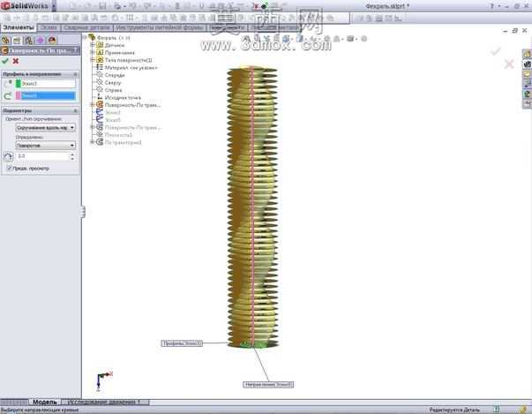This screenshot has height=414, width=532.
Task: Collapse the Параметры section
Action: point(75,110)
